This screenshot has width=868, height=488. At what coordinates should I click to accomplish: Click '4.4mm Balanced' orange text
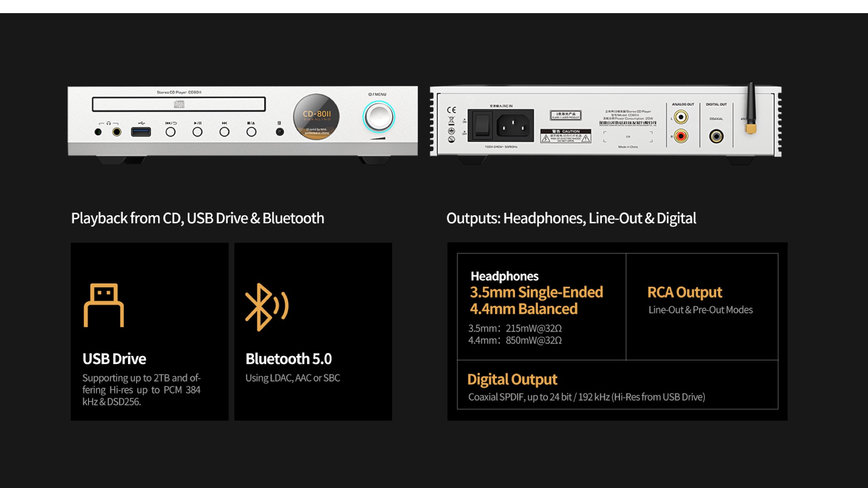(x=524, y=309)
